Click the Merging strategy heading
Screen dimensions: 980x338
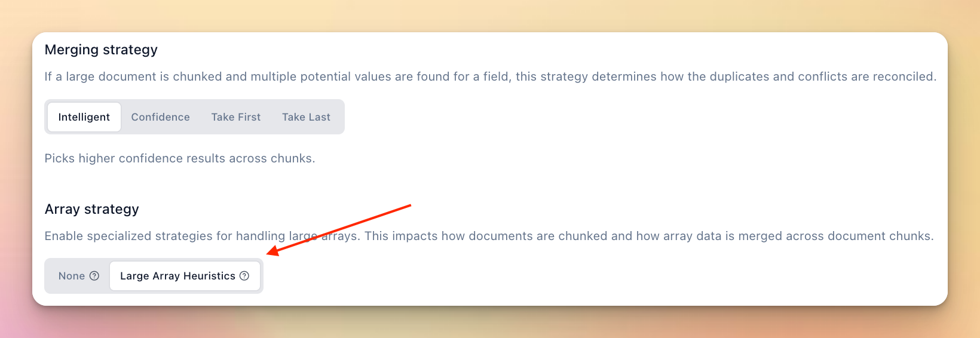click(101, 50)
